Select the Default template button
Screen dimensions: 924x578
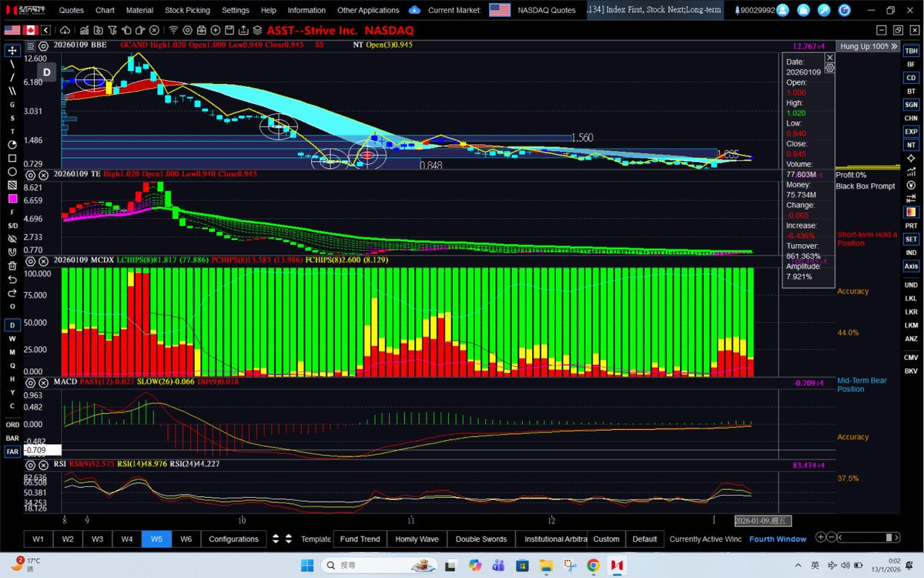tap(644, 539)
